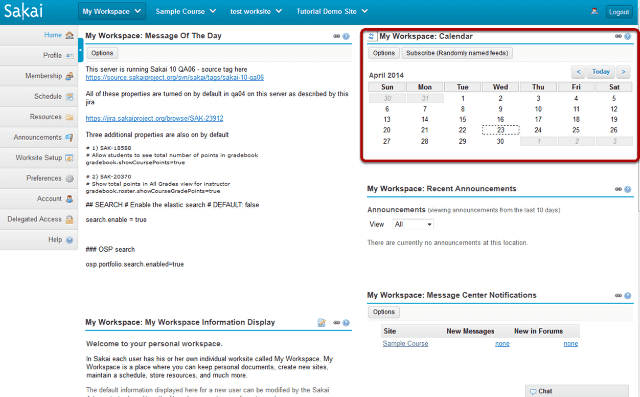Open help for Calendar panel
The image size is (640, 397).
pos(627,36)
